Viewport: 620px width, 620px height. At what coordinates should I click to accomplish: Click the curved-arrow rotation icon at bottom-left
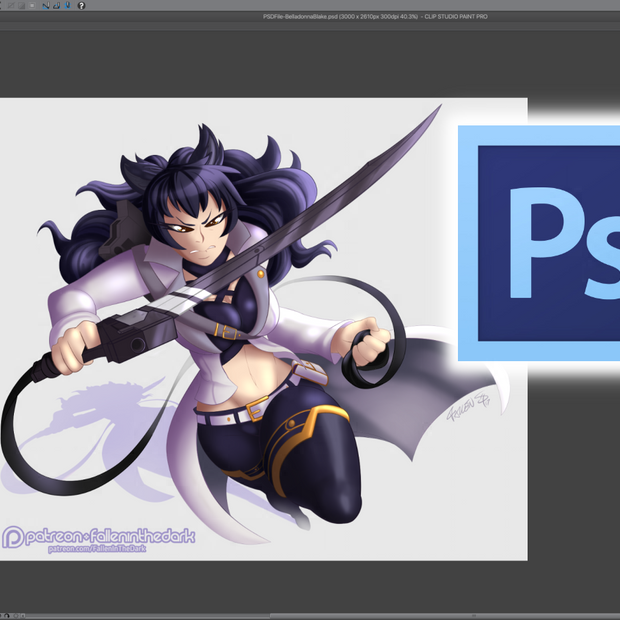7,616
